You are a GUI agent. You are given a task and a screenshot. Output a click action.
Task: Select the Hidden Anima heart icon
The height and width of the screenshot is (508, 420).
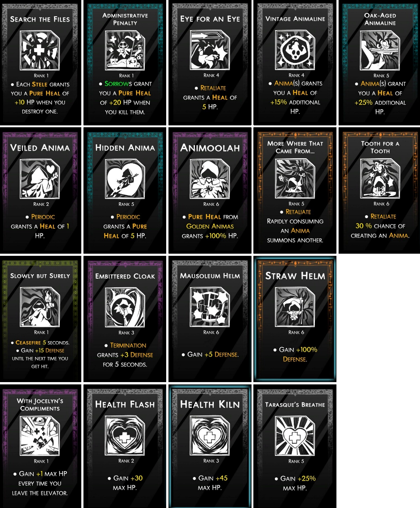pos(125,178)
